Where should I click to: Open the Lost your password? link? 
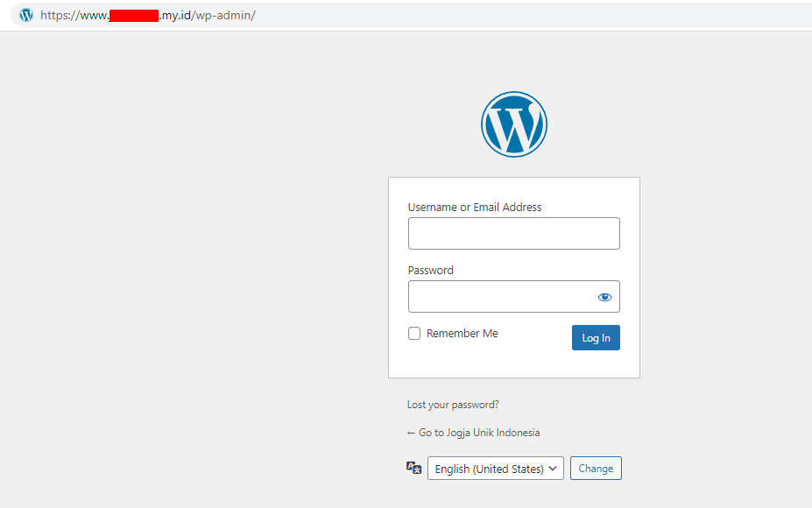(453, 405)
